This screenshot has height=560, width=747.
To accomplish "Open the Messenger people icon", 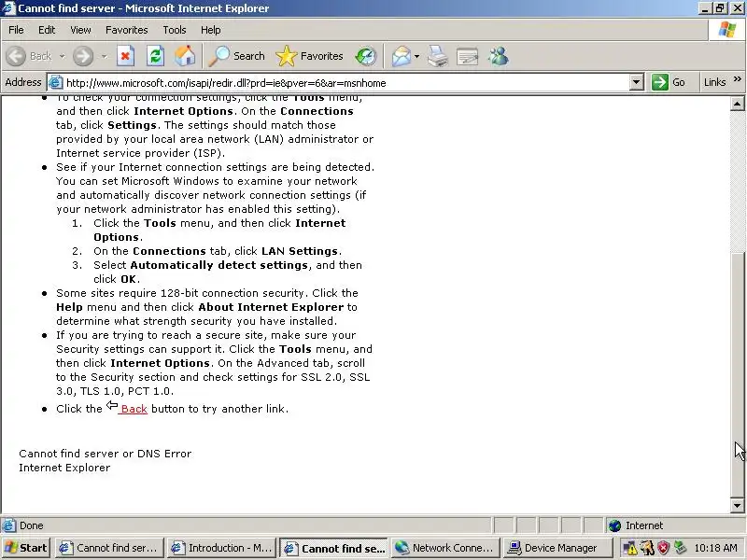I will (x=499, y=56).
